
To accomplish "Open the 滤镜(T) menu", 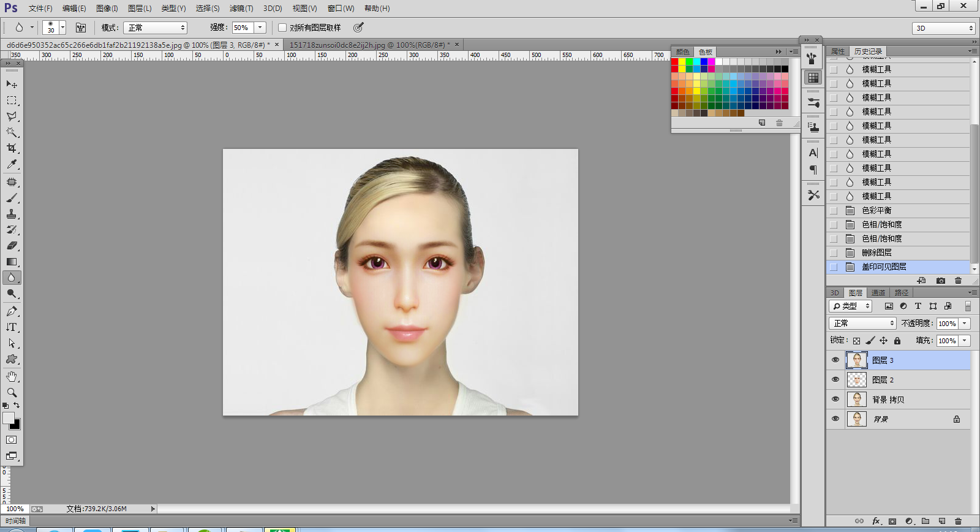I will click(241, 9).
